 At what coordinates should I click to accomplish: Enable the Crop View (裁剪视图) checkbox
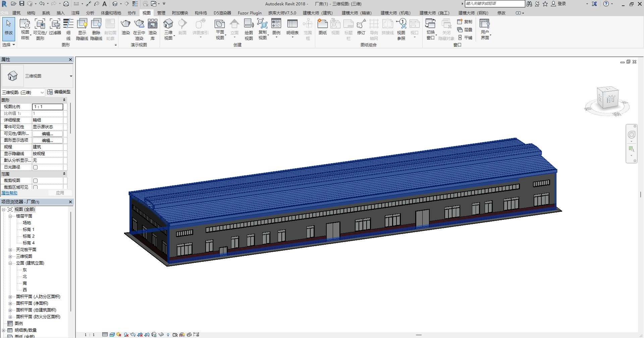coord(35,181)
